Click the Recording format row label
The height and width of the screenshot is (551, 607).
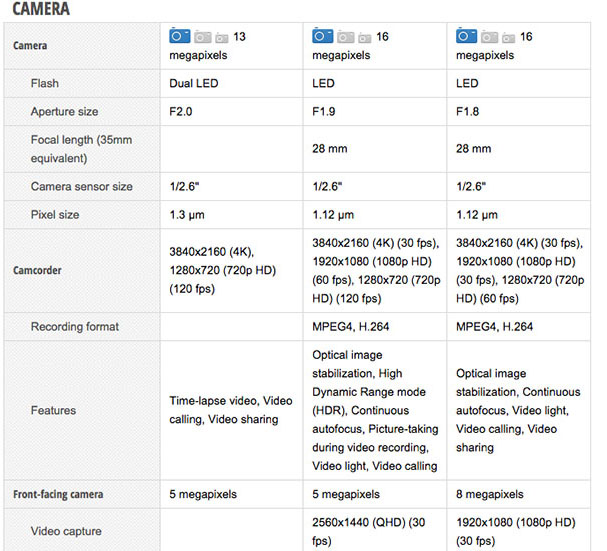click(75, 326)
